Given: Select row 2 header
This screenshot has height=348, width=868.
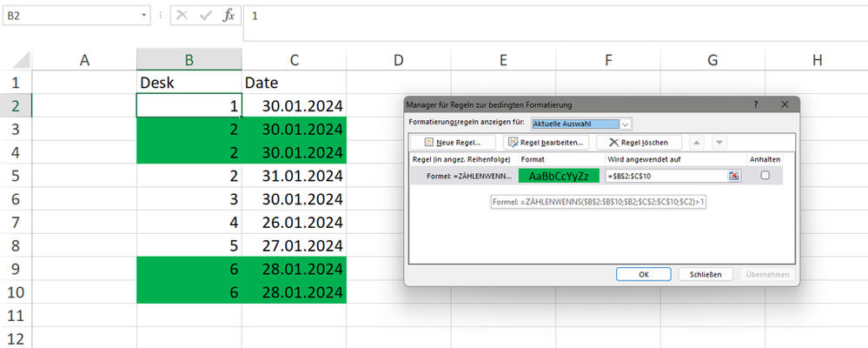Looking at the screenshot, I should pos(16,106).
